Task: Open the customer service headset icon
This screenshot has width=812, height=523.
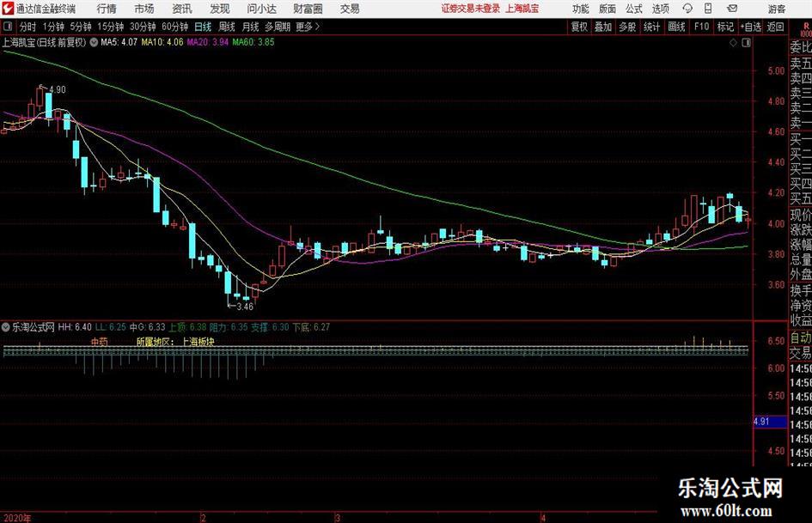Action: 687,9
